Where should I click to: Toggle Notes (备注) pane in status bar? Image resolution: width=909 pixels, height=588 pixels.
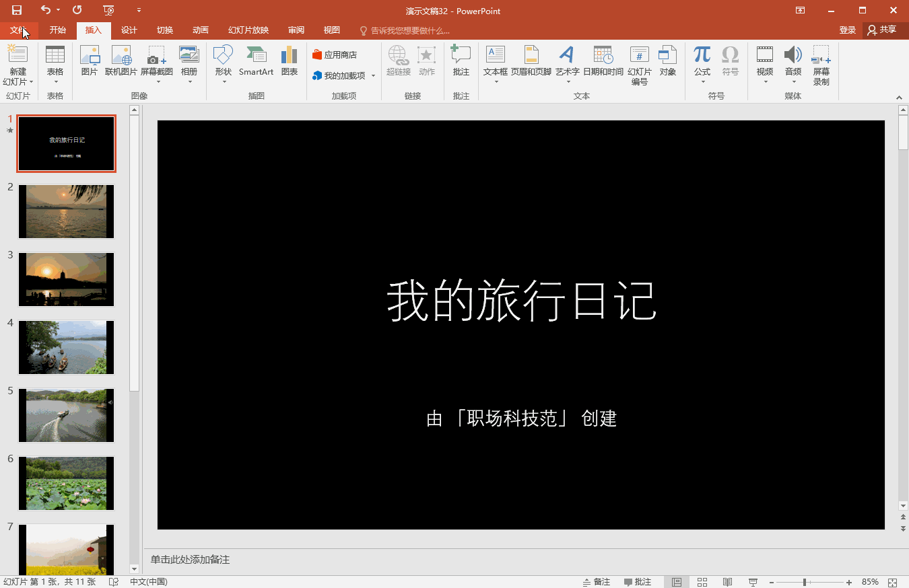click(596, 582)
